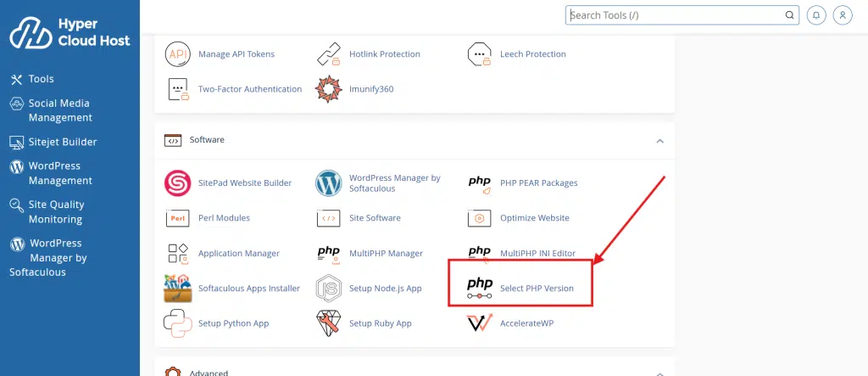Open Site Quality Monitoring in sidebar

(x=47, y=212)
